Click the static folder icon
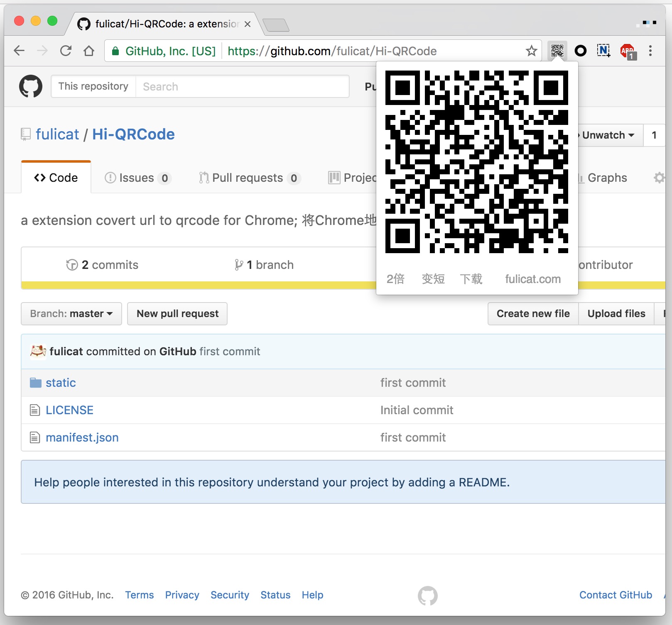This screenshot has height=625, width=672. click(36, 383)
